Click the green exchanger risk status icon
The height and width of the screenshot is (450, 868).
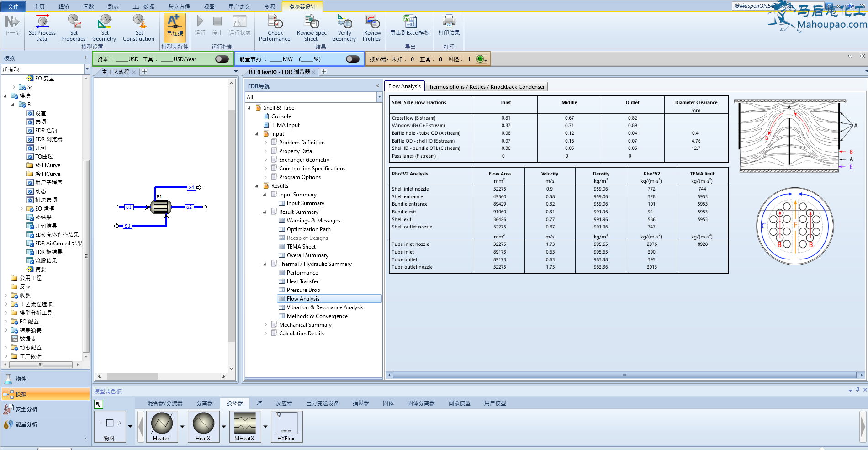click(480, 59)
